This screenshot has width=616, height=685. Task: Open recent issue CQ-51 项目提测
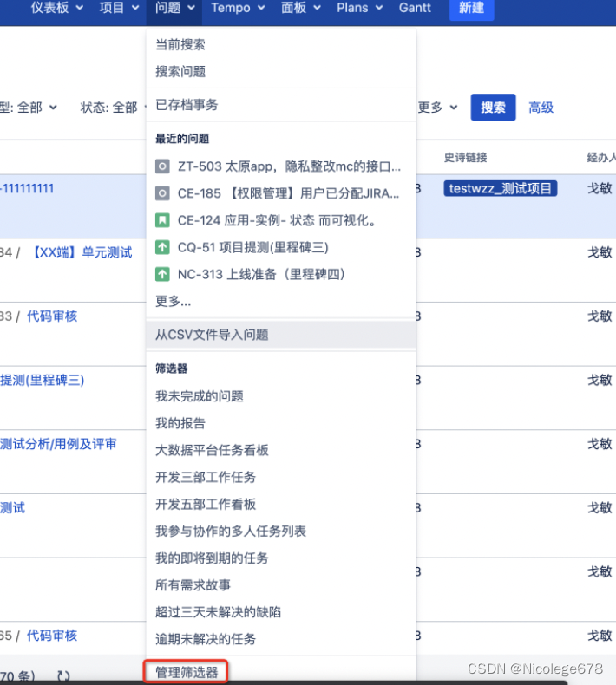click(x=281, y=248)
